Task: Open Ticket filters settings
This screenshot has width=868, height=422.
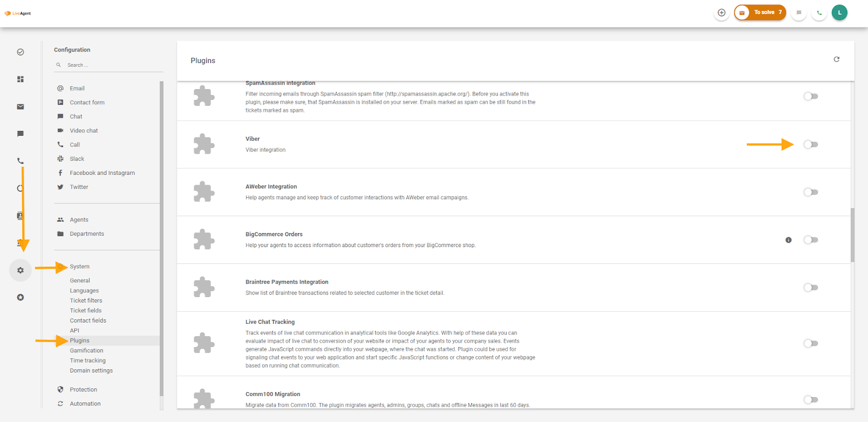Action: [x=86, y=300]
